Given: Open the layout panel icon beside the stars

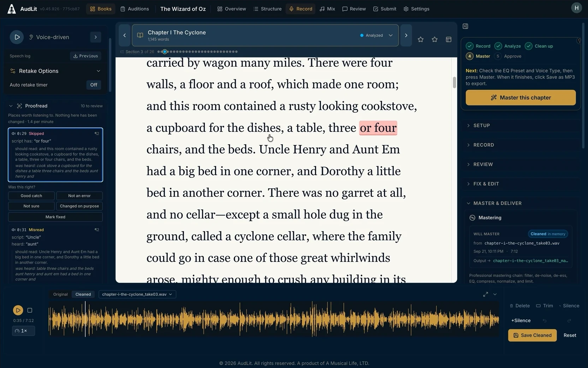Looking at the screenshot, I should pos(449,40).
